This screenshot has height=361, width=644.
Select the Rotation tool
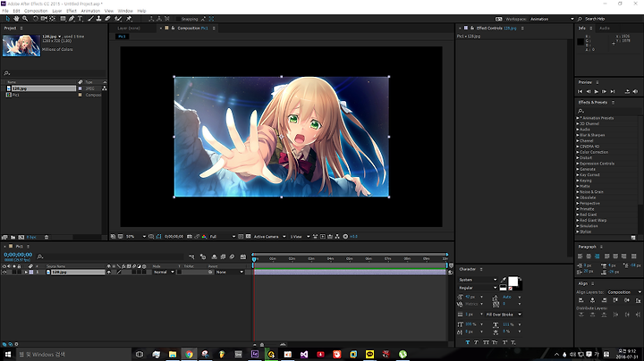[x=35, y=19]
